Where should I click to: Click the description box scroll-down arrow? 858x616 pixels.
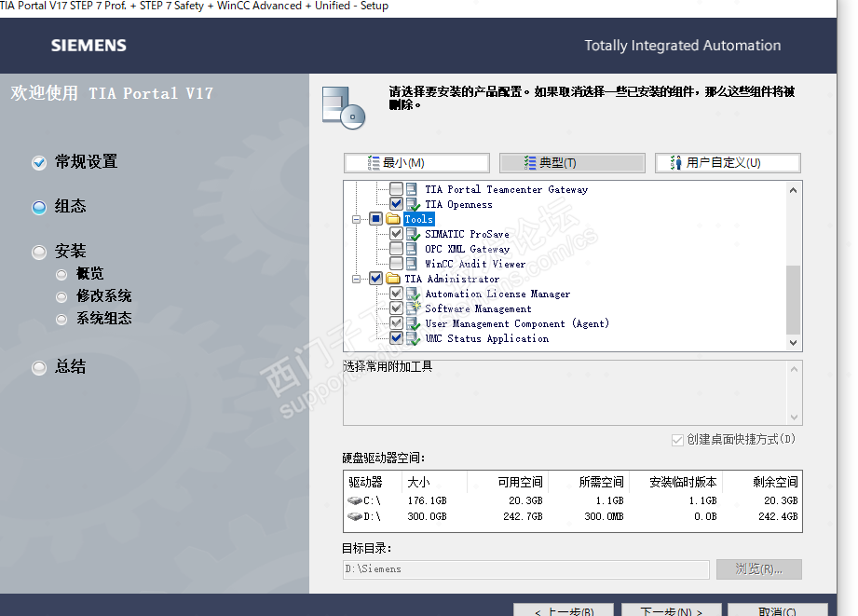[794, 418]
